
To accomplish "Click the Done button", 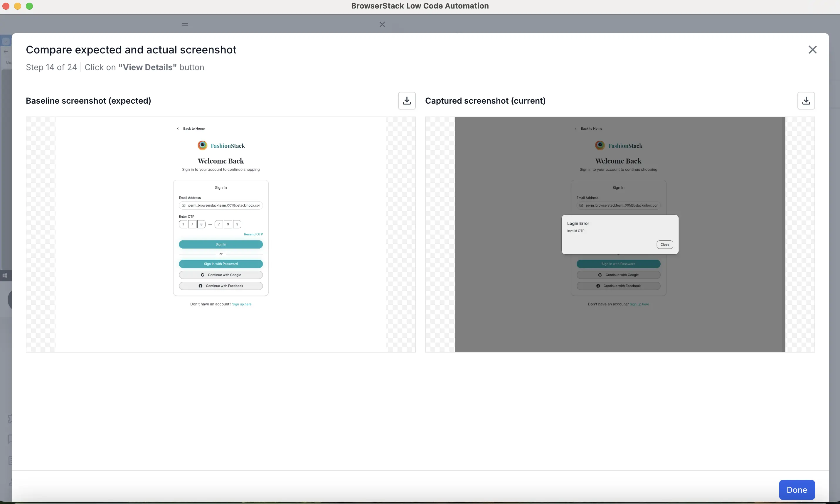I will pos(797,489).
